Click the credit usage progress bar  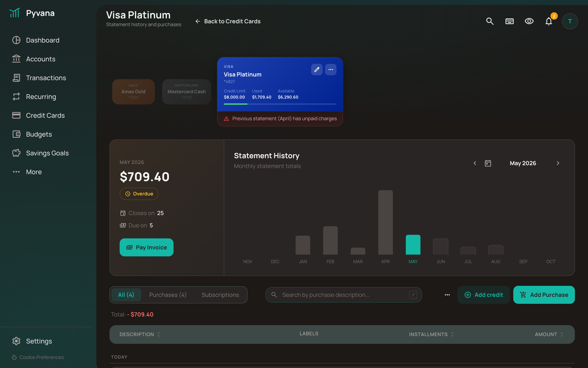click(280, 104)
